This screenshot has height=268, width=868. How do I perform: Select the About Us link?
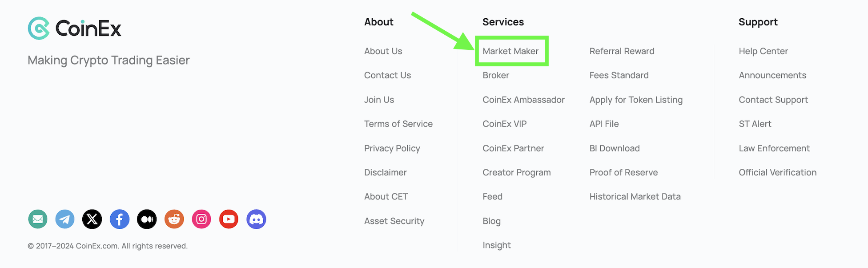click(x=383, y=51)
